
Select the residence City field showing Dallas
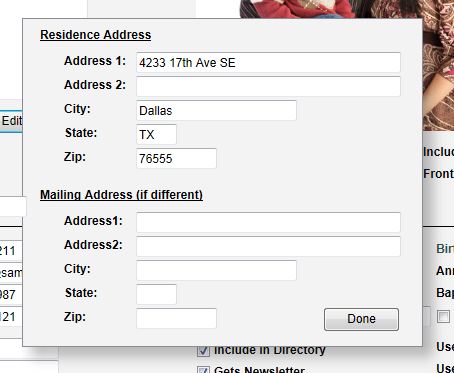tap(216, 110)
